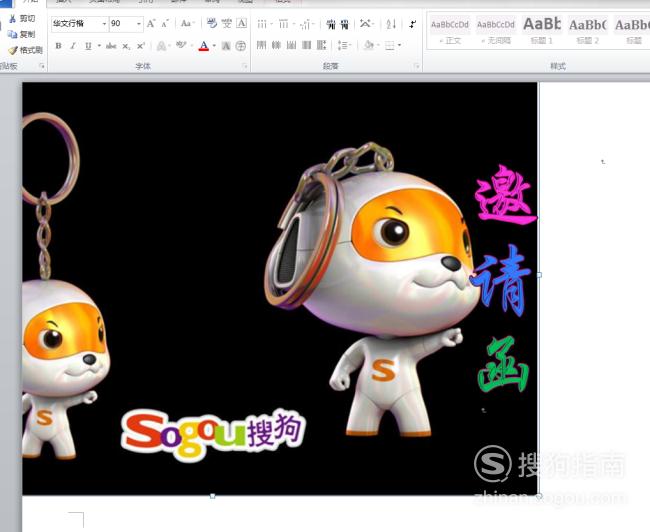Image resolution: width=650 pixels, height=532 pixels.
Task: Click the Cut (剪切) button
Action: pos(22,19)
